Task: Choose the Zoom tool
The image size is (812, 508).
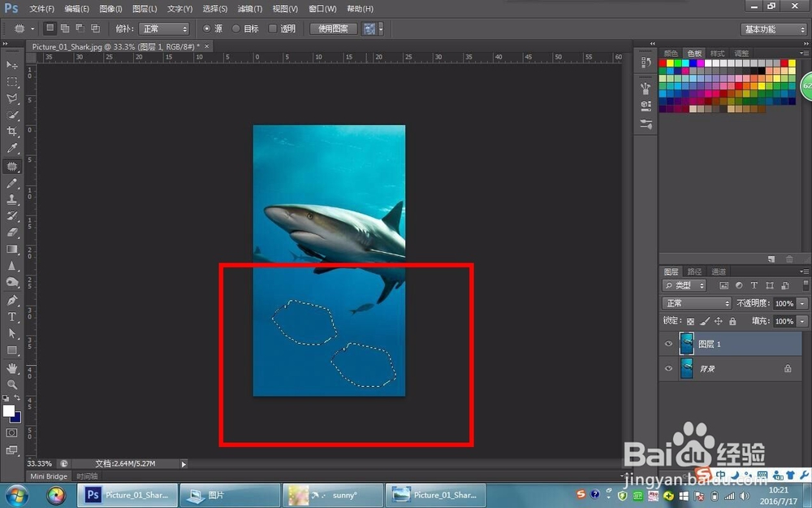Action: [x=12, y=384]
